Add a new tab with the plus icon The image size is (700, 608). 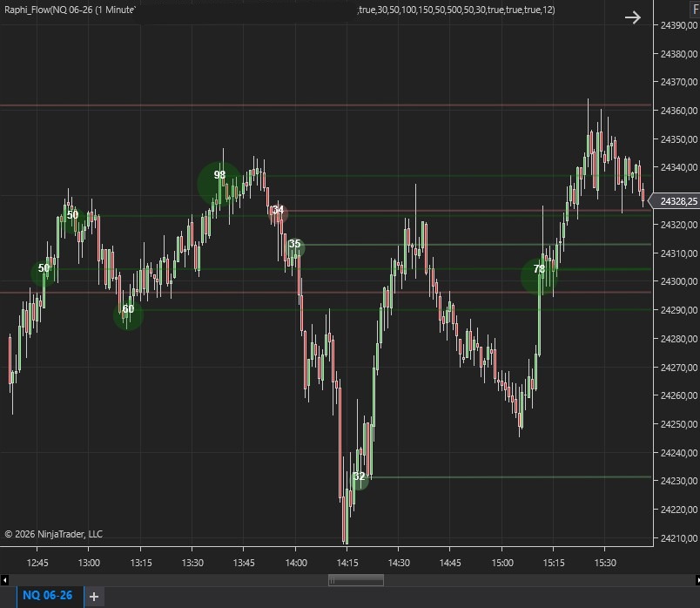point(95,597)
